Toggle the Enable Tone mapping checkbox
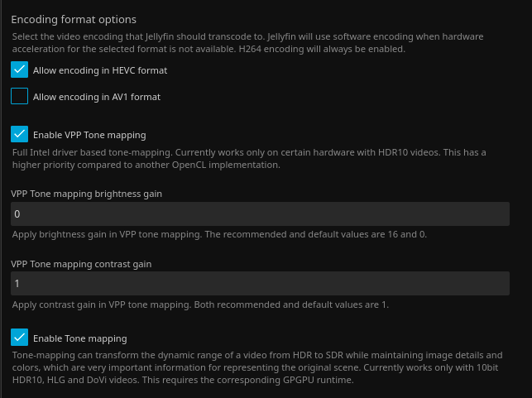This screenshot has width=532, height=398. (x=20, y=338)
